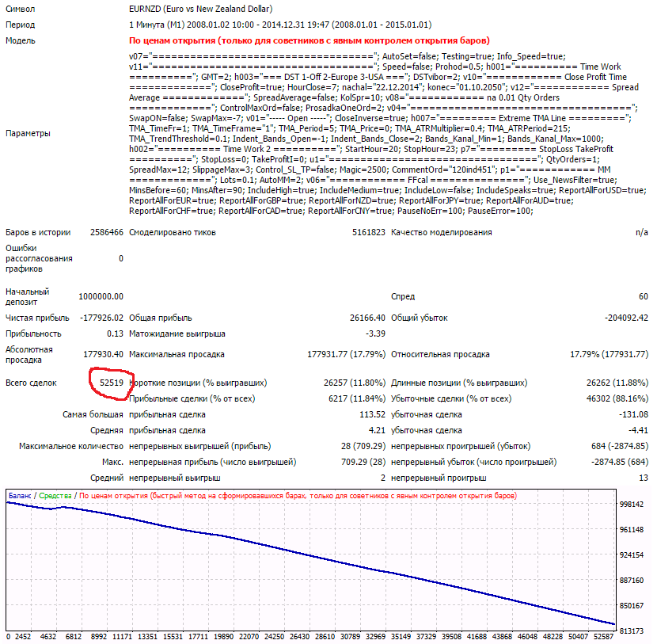Click chart x-axis label 2452
Image resolution: width=657 pixels, height=644 pixels.
[23, 636]
